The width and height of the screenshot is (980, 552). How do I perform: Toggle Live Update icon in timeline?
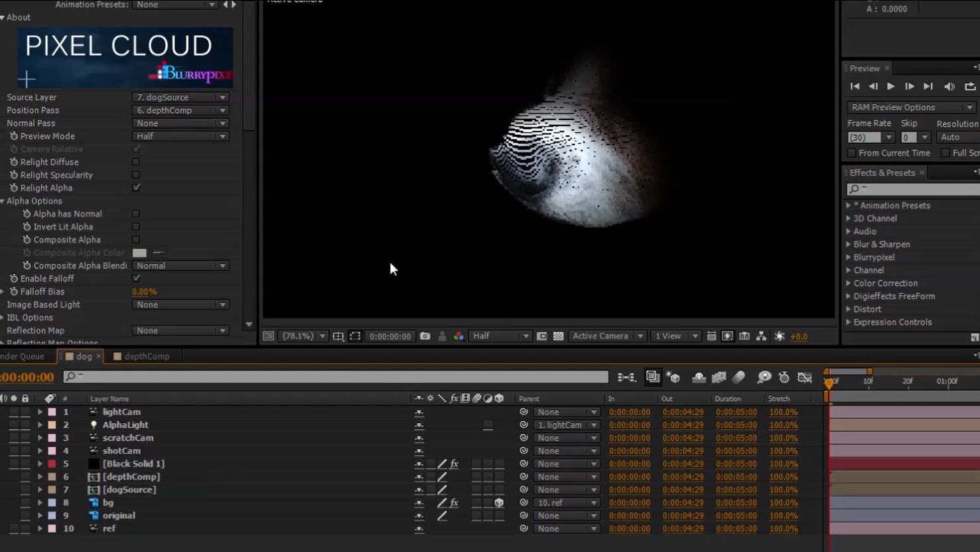tap(653, 377)
